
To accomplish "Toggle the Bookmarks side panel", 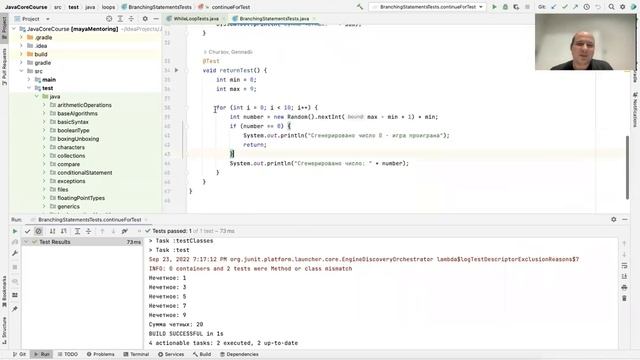I will click(x=4, y=291).
